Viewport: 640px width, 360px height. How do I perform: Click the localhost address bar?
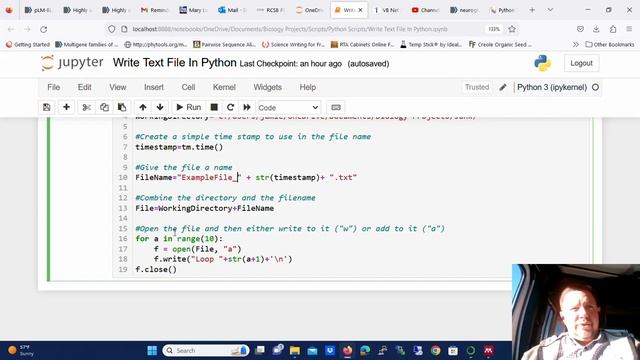tap(290, 29)
